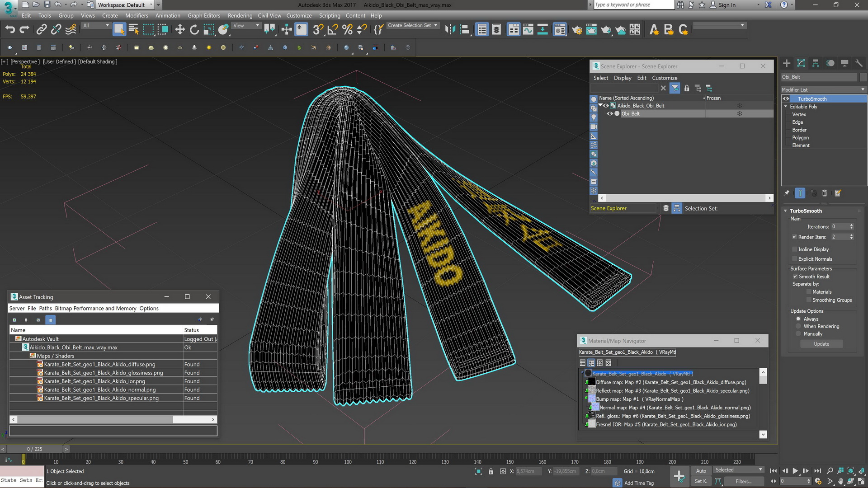Collapse the Editable Poly sub-object tree
Image resolution: width=868 pixels, height=488 pixels.
(786, 107)
